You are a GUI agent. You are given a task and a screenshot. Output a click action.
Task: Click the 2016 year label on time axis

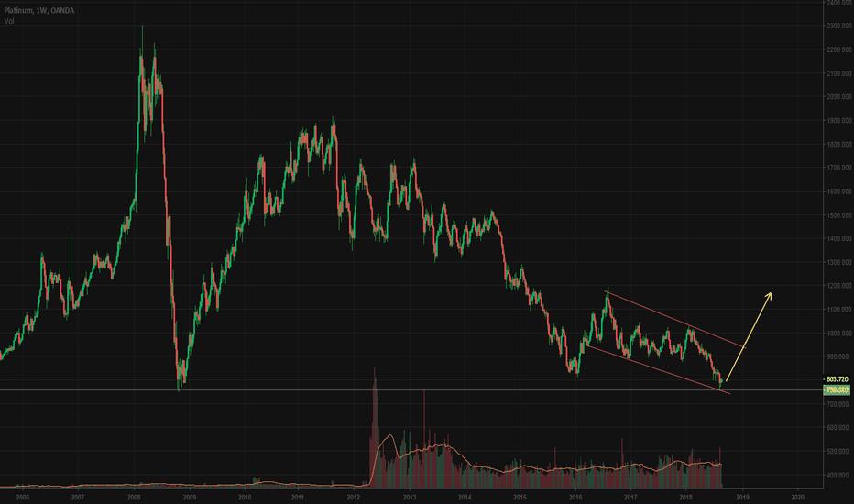(x=575, y=498)
